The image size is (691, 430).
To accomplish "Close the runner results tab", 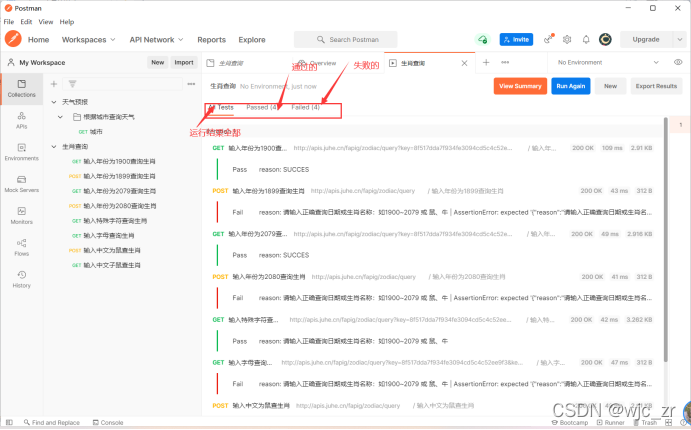I will [464, 63].
